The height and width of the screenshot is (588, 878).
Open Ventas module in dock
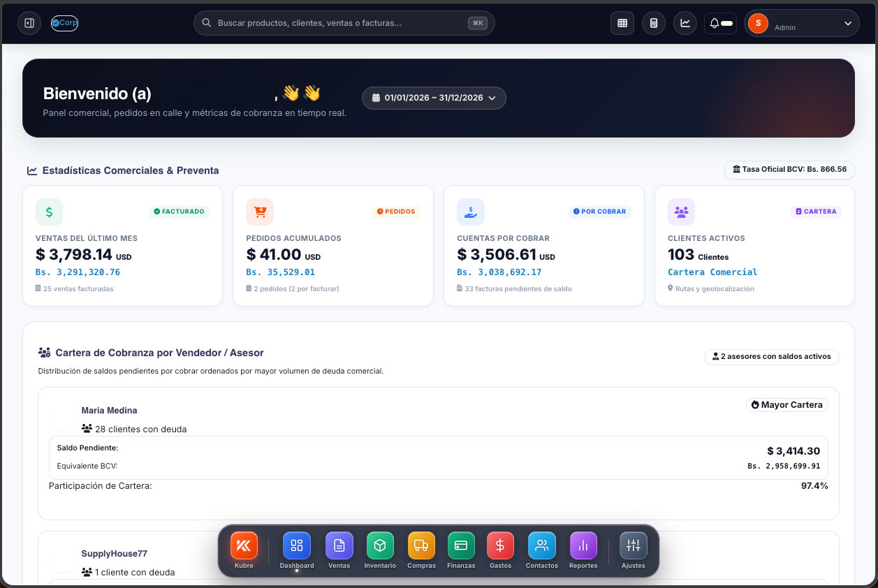point(339,550)
